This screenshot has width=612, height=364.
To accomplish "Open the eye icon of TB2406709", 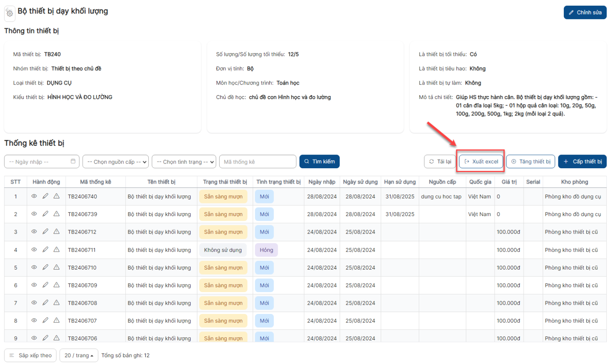I will 34,285.
